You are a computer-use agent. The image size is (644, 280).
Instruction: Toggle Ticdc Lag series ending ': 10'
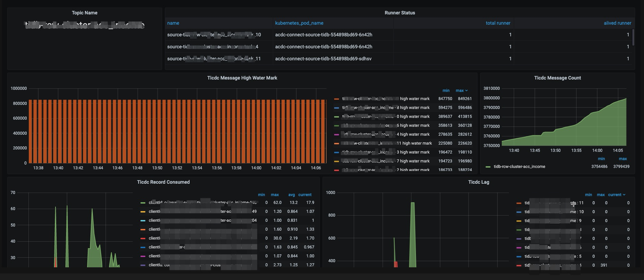pos(554,212)
